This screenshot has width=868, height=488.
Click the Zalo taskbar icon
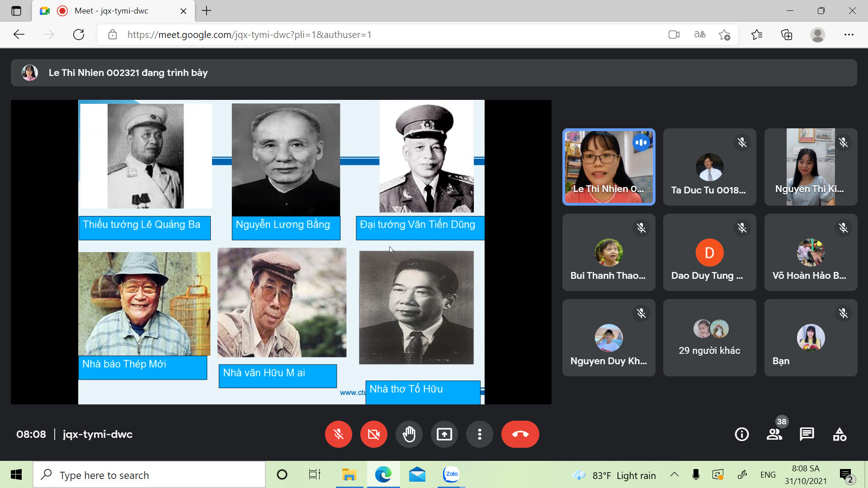(x=451, y=474)
